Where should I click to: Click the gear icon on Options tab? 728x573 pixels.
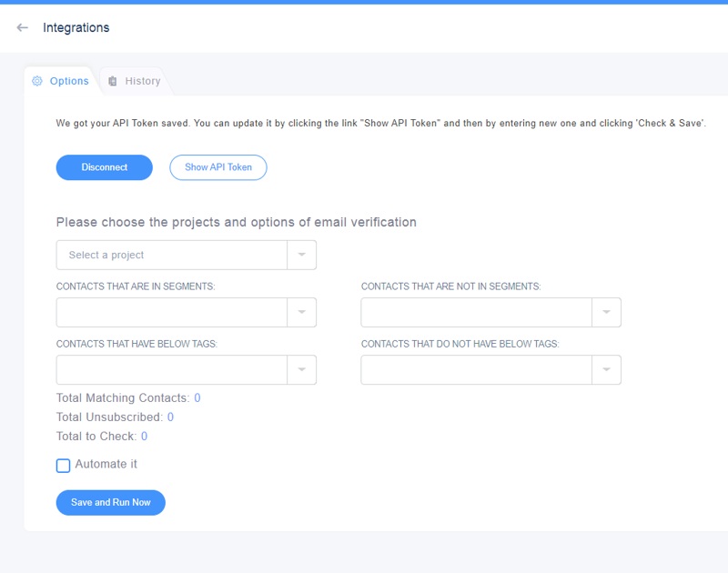pyautogui.click(x=37, y=81)
